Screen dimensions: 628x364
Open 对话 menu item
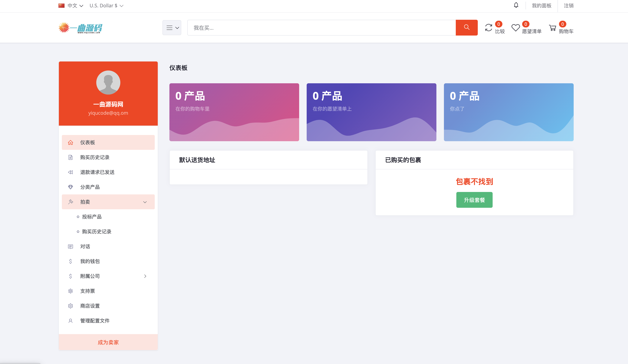click(108, 247)
